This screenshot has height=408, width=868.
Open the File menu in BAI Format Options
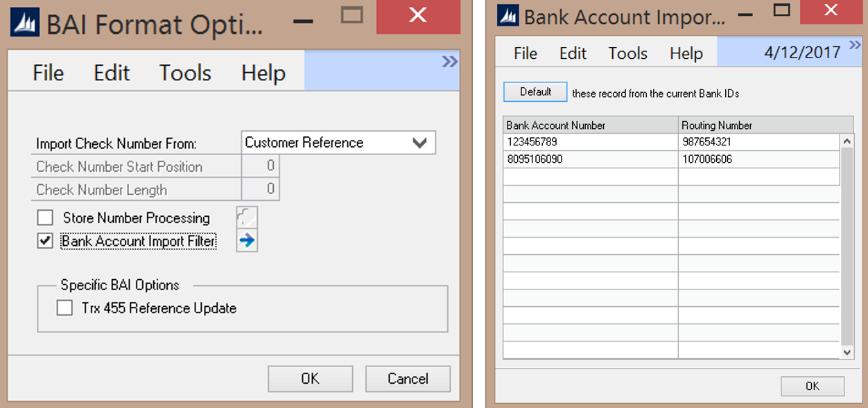[x=49, y=73]
